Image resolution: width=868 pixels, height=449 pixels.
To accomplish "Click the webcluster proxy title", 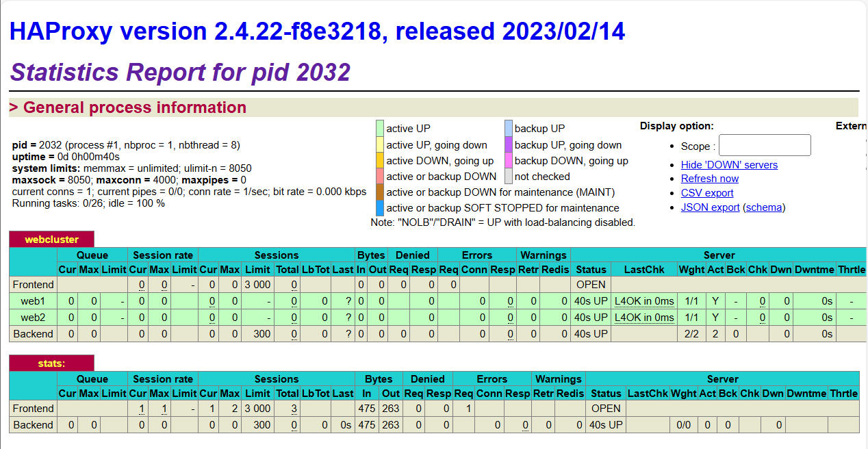I will point(52,240).
